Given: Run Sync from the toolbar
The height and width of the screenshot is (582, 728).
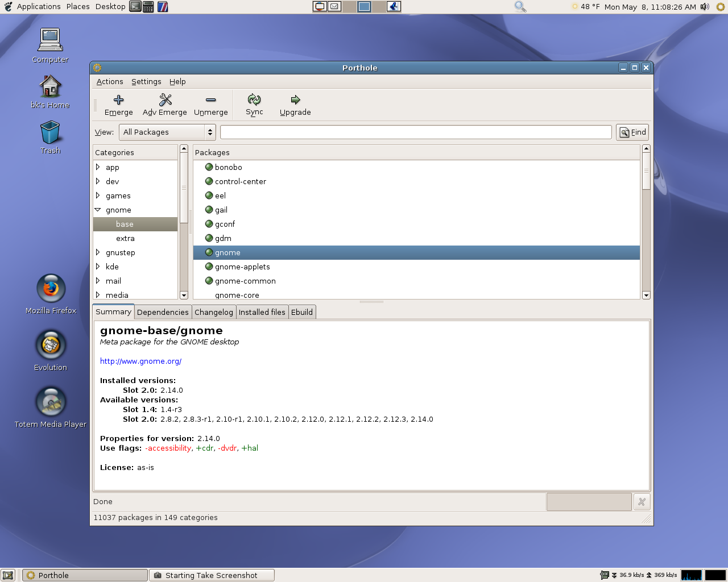Looking at the screenshot, I should (254, 100).
